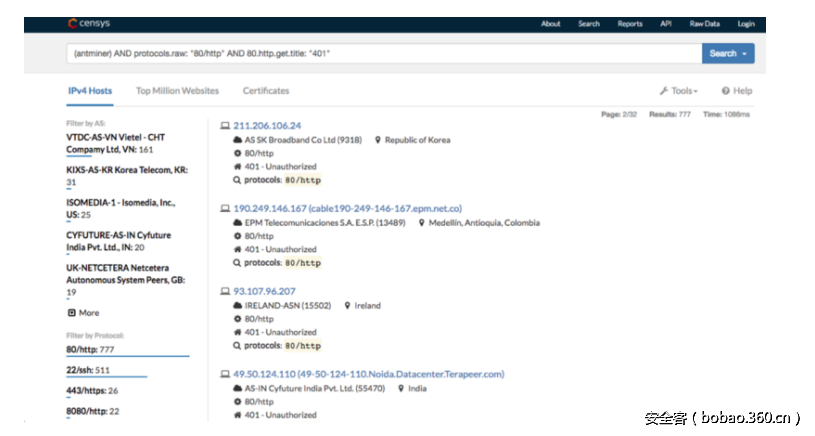The height and width of the screenshot is (436, 815).
Task: Click home icon beside 401 - Unauthorized for 190.249.146.167
Action: click(237, 249)
